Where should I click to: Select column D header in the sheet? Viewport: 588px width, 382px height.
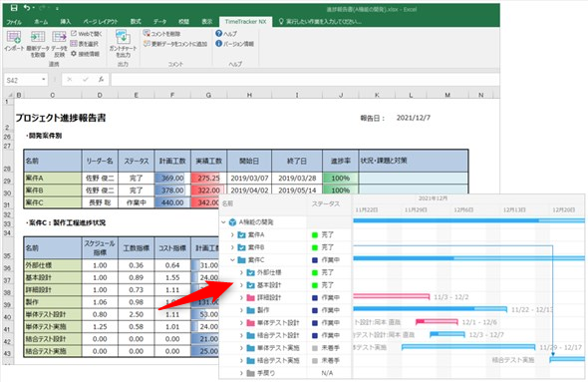click(x=100, y=95)
